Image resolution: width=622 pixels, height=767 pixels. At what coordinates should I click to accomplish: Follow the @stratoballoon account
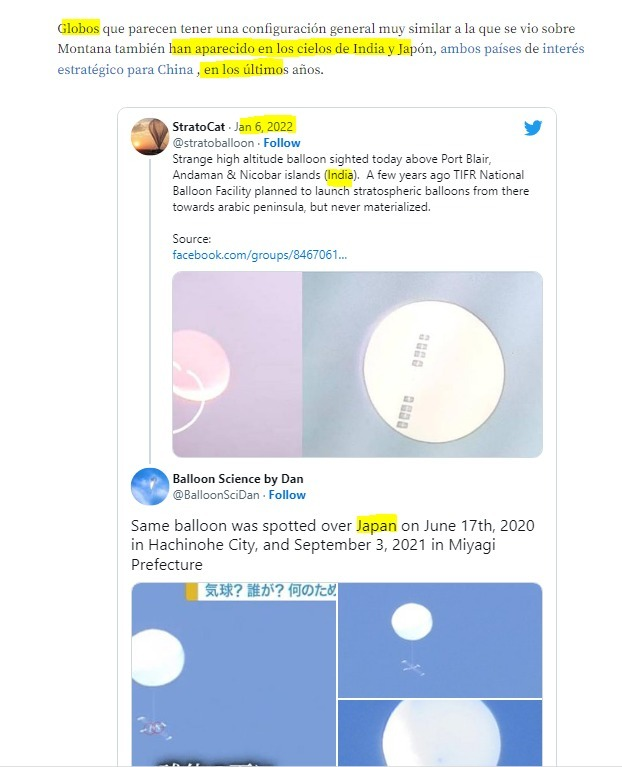click(282, 143)
